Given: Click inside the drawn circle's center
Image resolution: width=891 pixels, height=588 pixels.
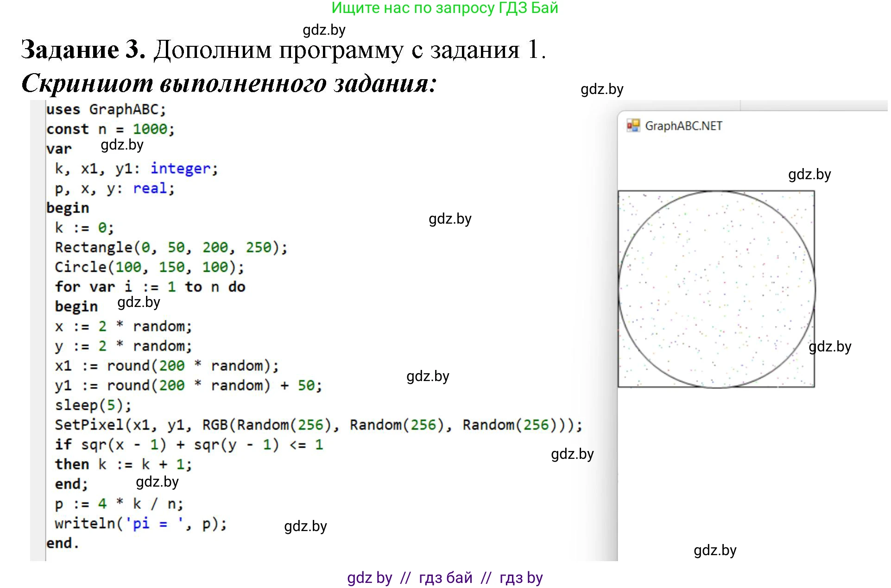Looking at the screenshot, I should pyautogui.click(x=716, y=289).
